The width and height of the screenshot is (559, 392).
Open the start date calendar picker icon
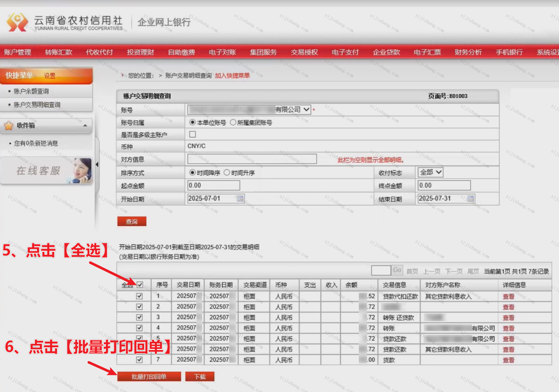[240, 199]
